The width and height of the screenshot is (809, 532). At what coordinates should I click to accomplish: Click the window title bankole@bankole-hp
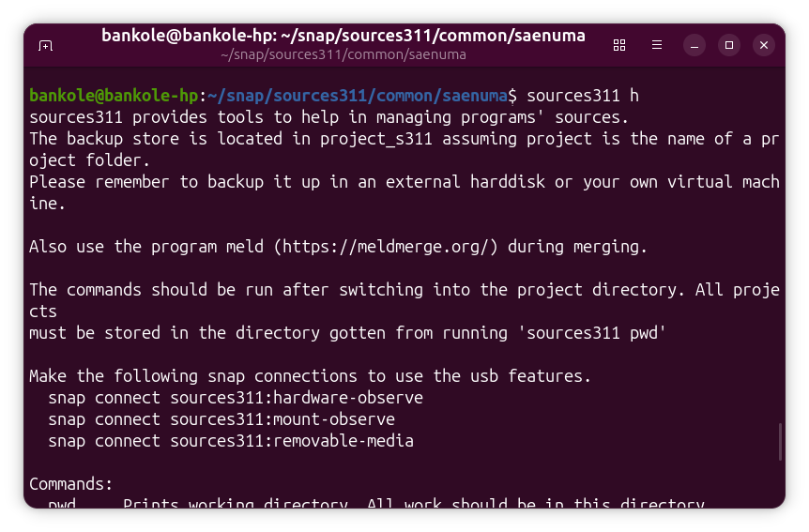click(343, 36)
